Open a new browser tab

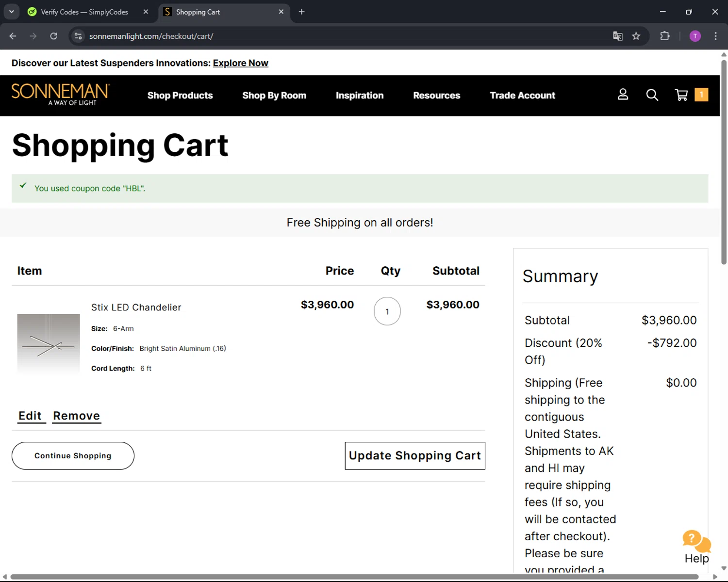click(301, 12)
